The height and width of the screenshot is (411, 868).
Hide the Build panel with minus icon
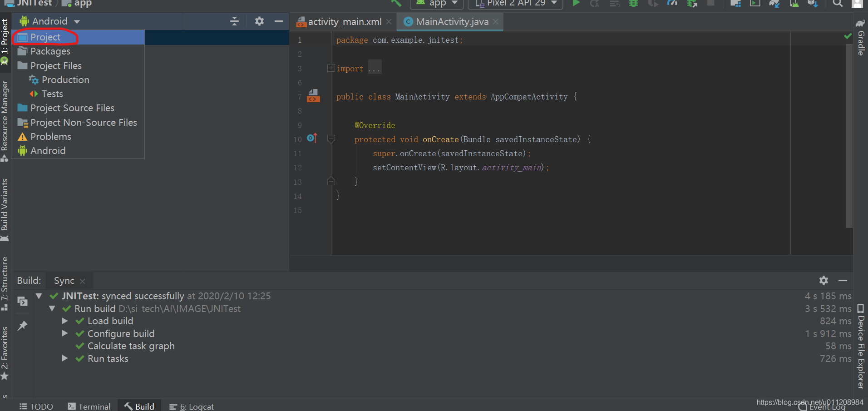(x=843, y=280)
